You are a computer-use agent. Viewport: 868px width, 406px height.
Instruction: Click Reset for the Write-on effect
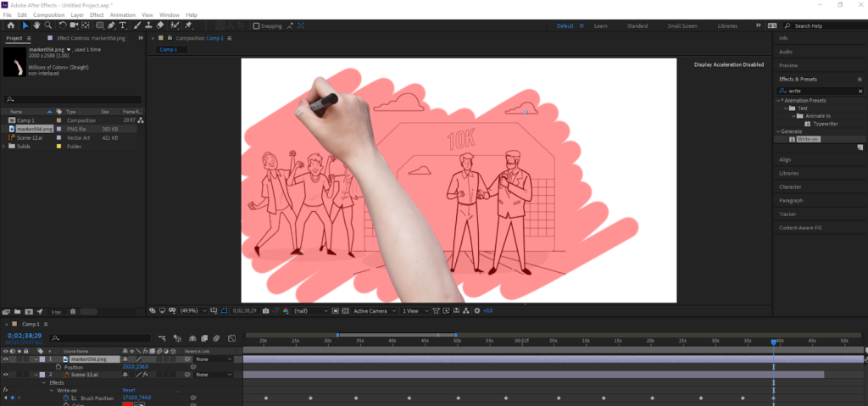point(129,390)
